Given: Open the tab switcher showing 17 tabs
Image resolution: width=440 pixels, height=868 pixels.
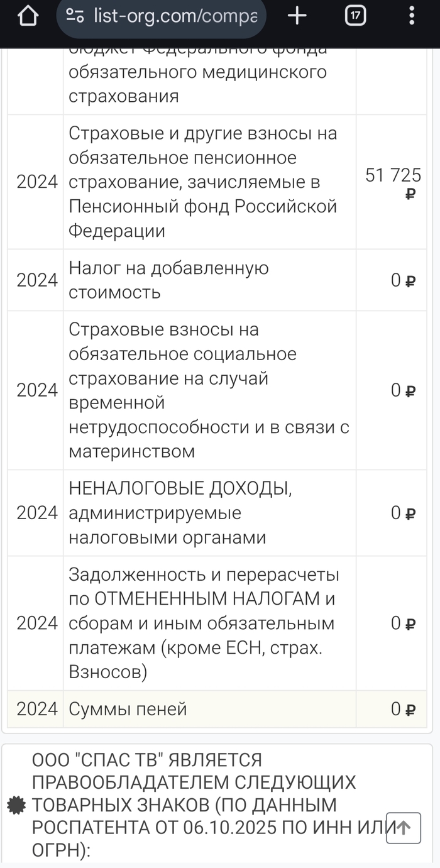Looking at the screenshot, I should point(356,16).
